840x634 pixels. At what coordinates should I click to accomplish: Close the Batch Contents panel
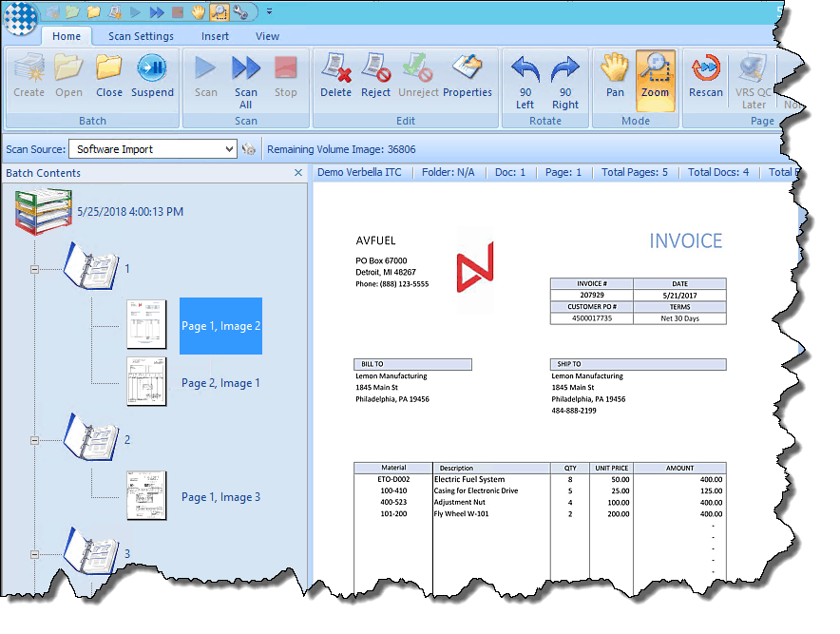(298, 173)
